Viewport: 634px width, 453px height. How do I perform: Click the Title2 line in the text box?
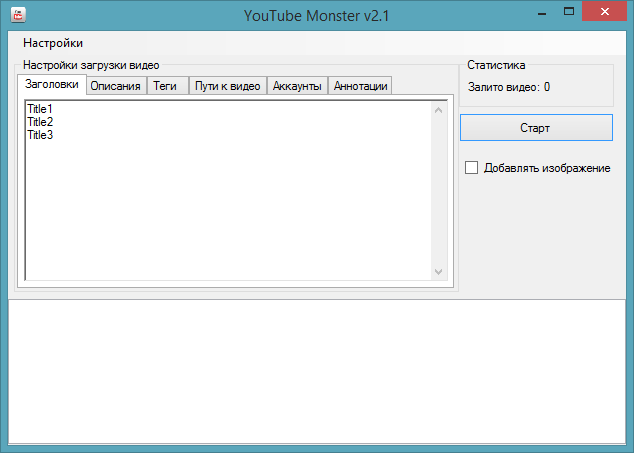(x=40, y=122)
